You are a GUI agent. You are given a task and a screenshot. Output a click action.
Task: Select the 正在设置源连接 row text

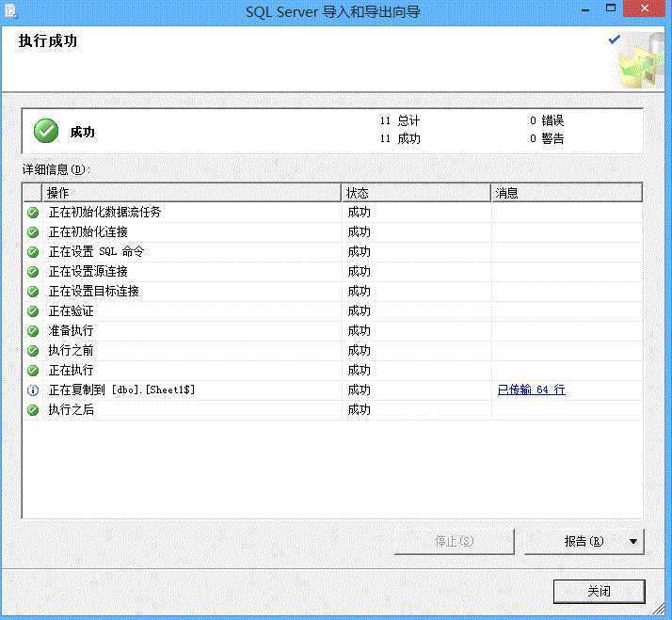coord(88,271)
